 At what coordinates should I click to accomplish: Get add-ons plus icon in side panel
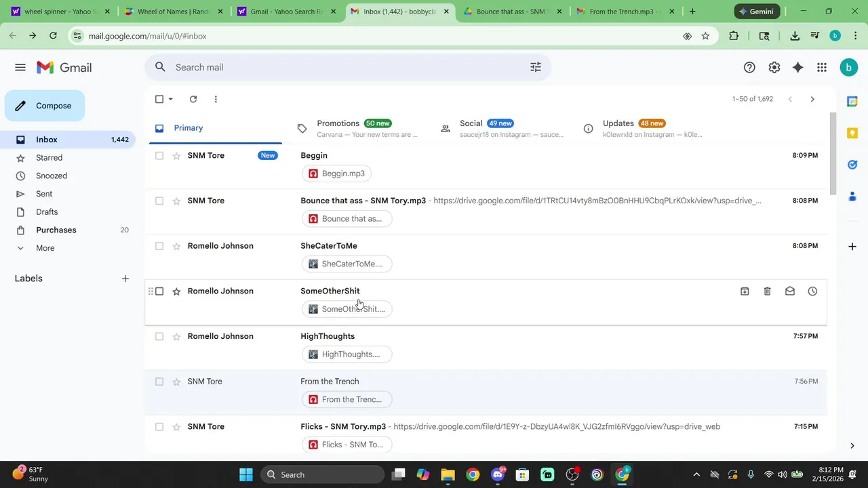click(x=852, y=246)
